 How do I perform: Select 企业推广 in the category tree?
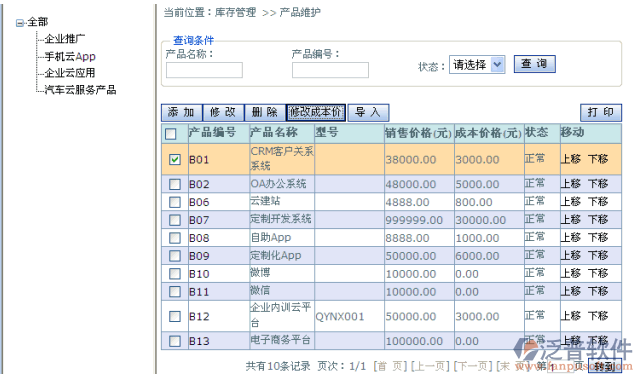pyautogui.click(x=65, y=39)
